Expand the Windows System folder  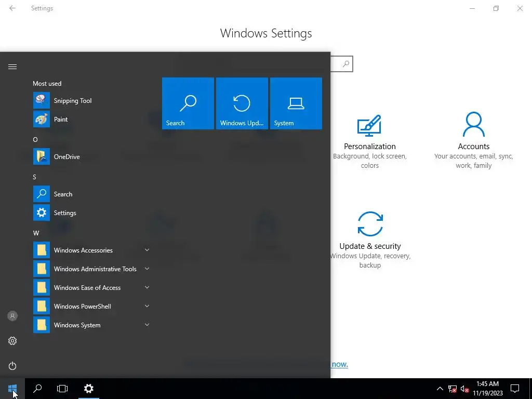coord(91,325)
